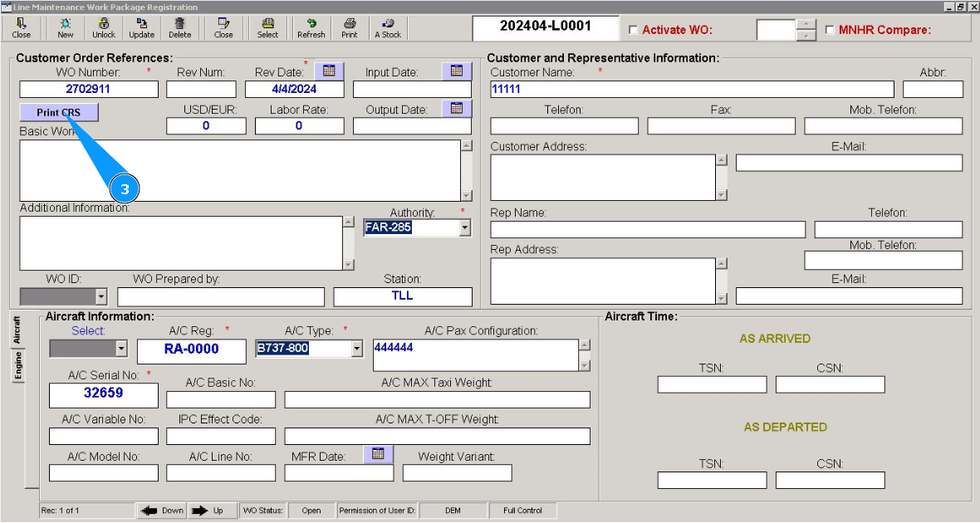Toggle the MNHR Compare checkbox
This screenshot has height=523, width=980.
(x=831, y=30)
